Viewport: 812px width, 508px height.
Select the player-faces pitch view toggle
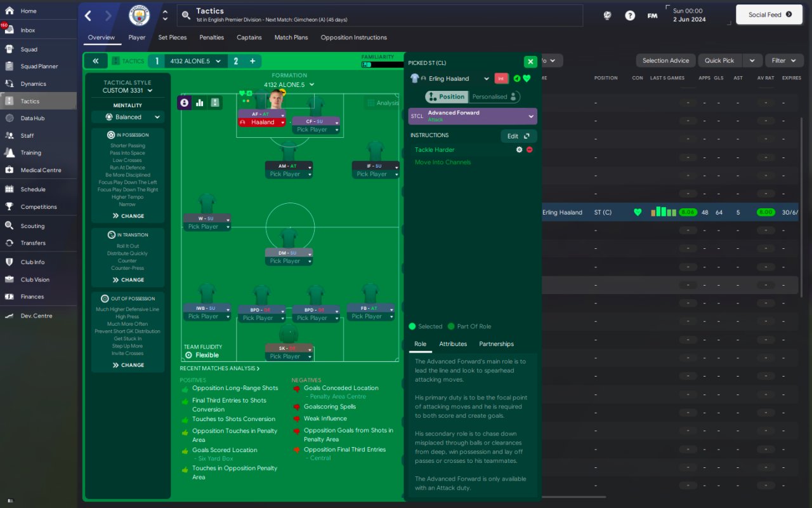[x=185, y=102]
